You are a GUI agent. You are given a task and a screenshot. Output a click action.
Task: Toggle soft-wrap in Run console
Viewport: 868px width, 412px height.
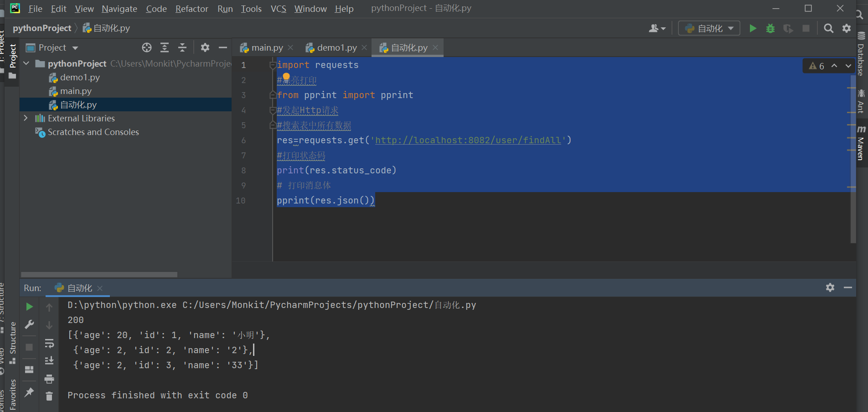pyautogui.click(x=49, y=343)
